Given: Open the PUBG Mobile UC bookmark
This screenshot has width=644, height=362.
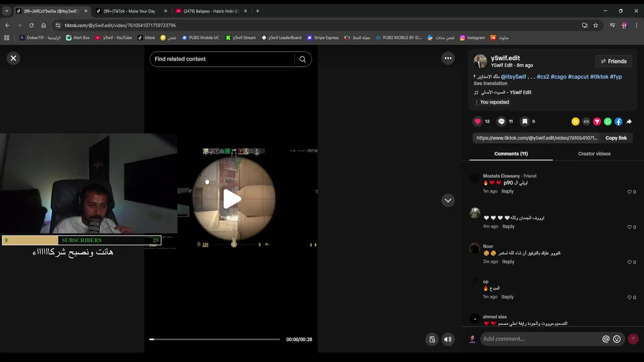Looking at the screenshot, I should [x=200, y=38].
